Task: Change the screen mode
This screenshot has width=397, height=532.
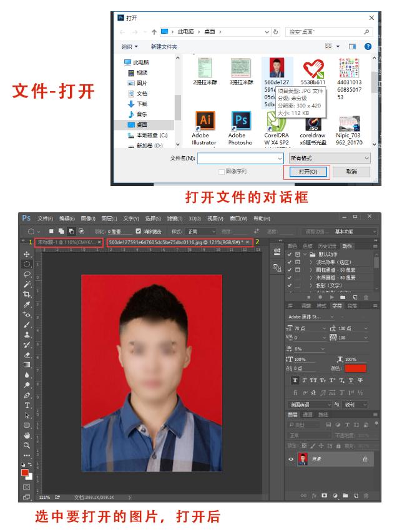Action: [x=27, y=497]
